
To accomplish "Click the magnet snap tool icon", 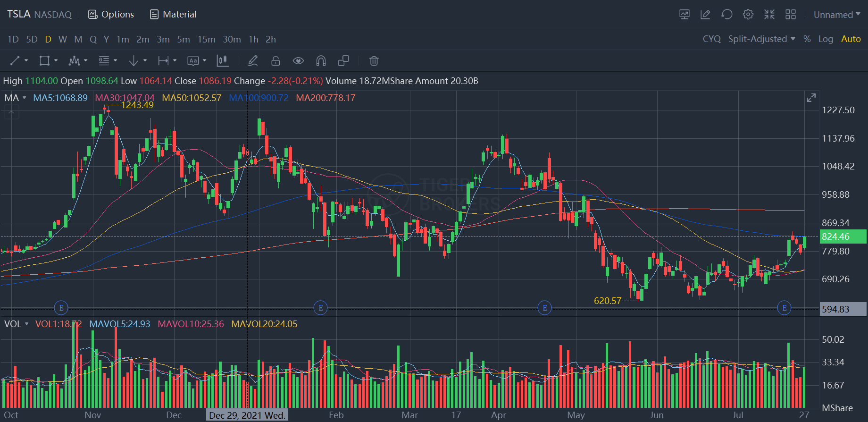I will (x=321, y=61).
